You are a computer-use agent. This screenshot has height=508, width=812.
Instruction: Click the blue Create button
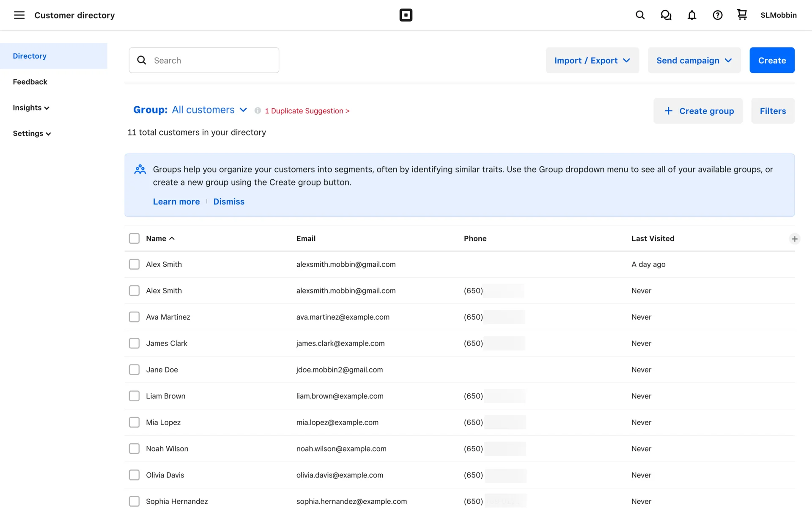pos(772,60)
